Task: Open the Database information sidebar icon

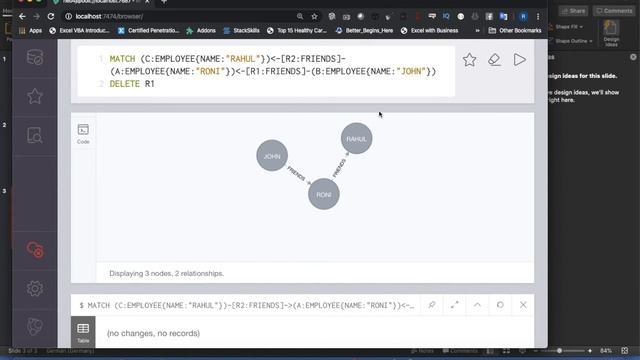Action: tap(35, 58)
